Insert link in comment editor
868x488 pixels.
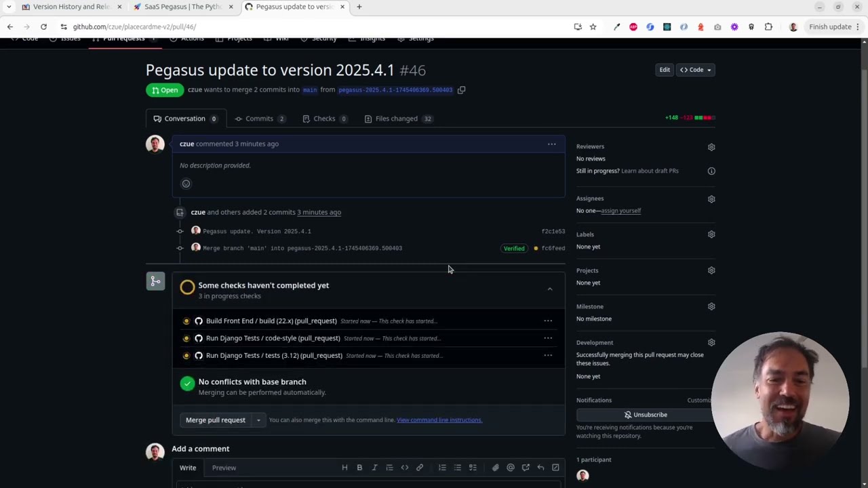pos(420,468)
